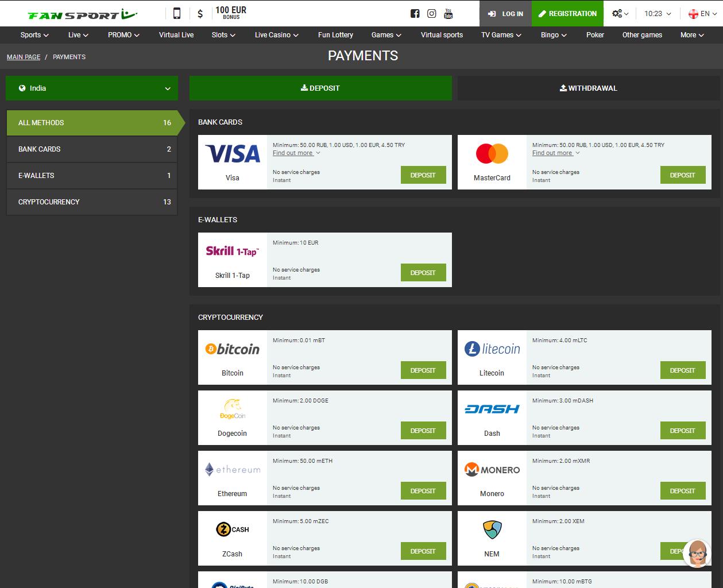Click the Ethereum logo
723x588 pixels.
coord(233,469)
